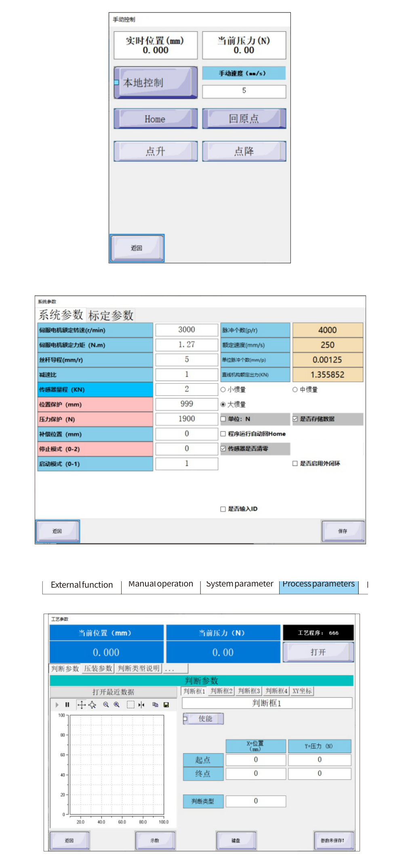This screenshot has width=404, height=868.
Task: Click the 手动速度 input field showing 5
Action: (244, 91)
